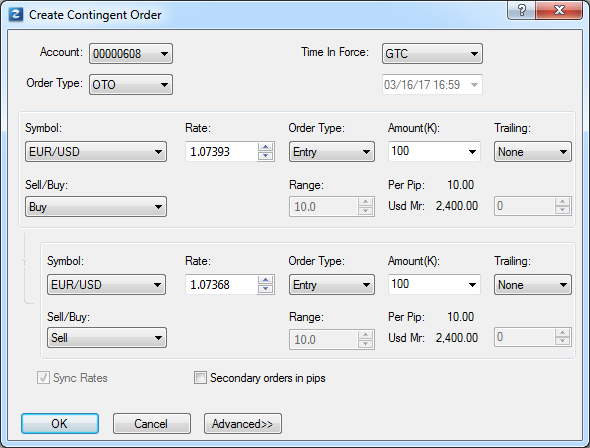Decrease the secondary order Rate with down arrow
590x448 pixels.
pyautogui.click(x=266, y=289)
